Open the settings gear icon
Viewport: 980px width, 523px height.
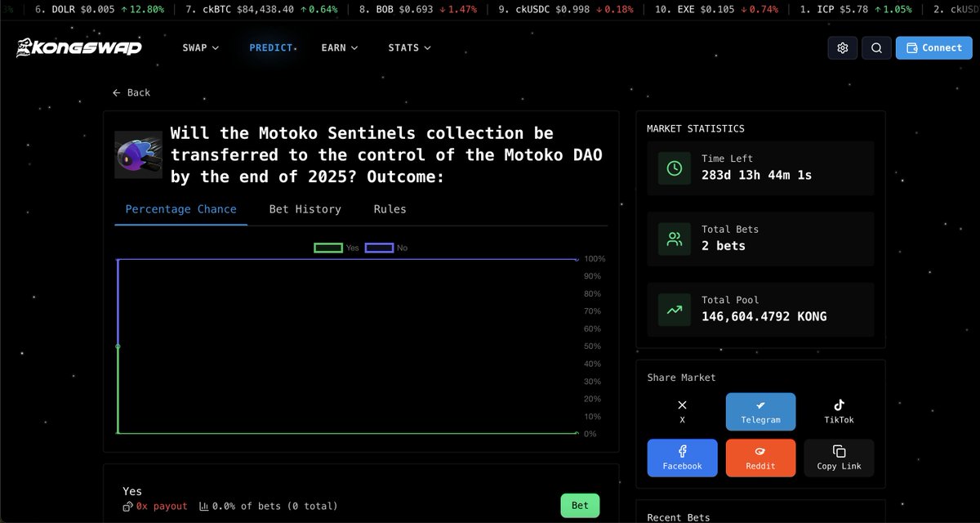point(843,47)
